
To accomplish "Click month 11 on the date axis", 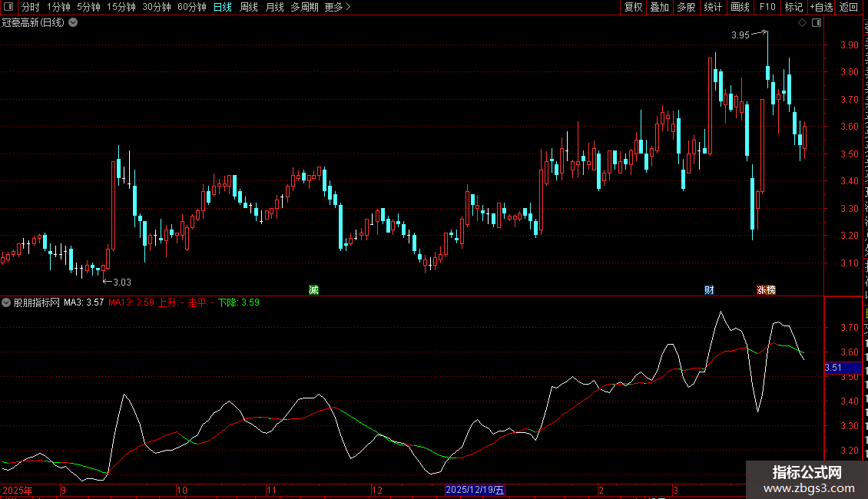I will [271, 490].
